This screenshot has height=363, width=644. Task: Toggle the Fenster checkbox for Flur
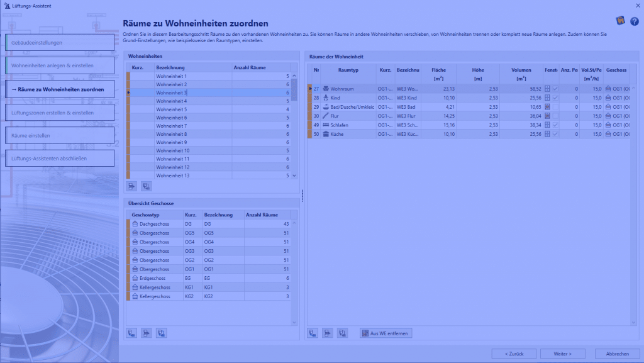555,116
